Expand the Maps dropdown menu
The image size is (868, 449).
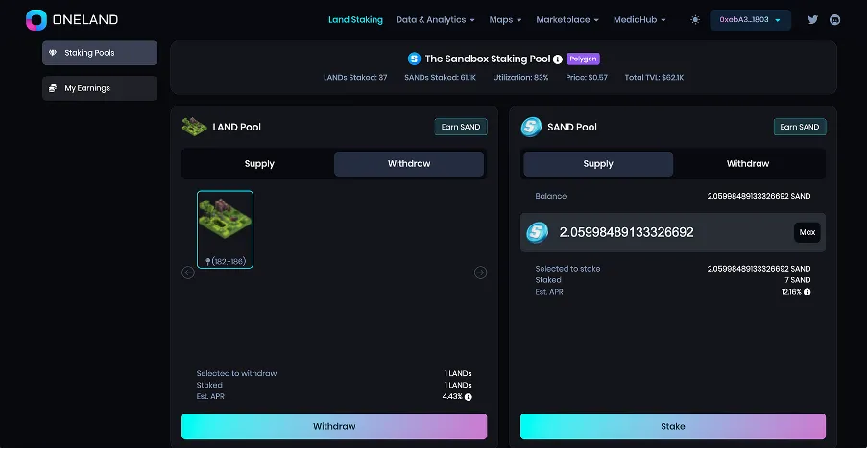coord(505,20)
